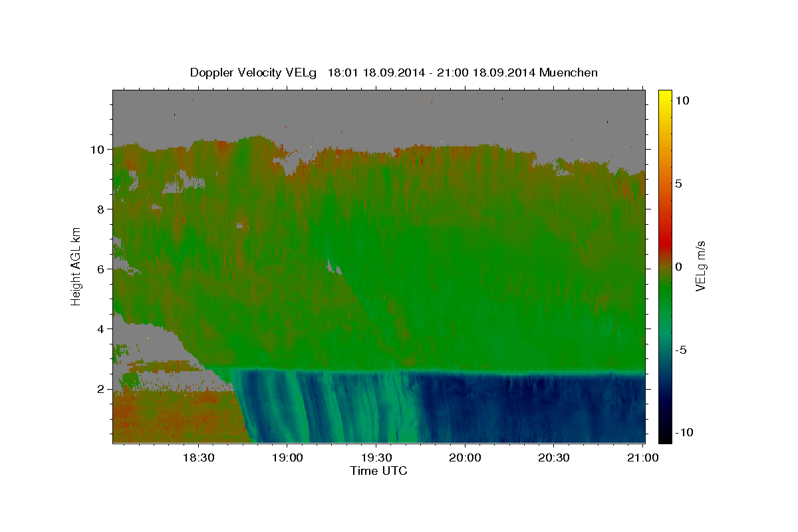Click the height axis value 6
Image resolution: width=798 pixels, height=532 pixels.
click(102, 269)
